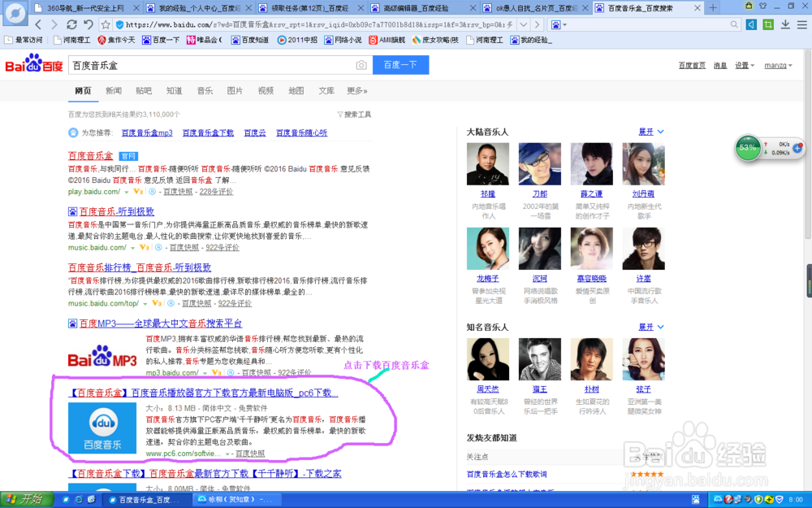Viewport: 812px width, 508px height.
Task: Switch to the 高级编辑器_百度经验 browser tab
Action: point(423,8)
